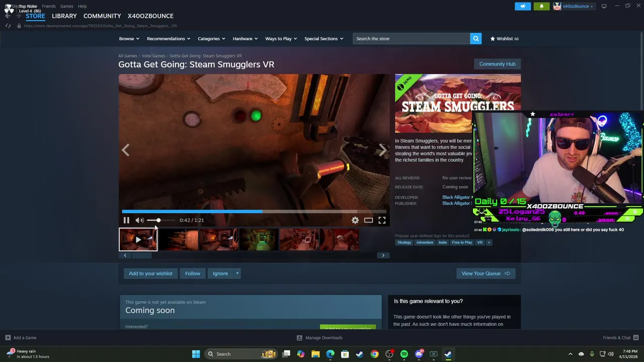Open View Your Queue
The image size is (644, 362).
pyautogui.click(x=486, y=274)
